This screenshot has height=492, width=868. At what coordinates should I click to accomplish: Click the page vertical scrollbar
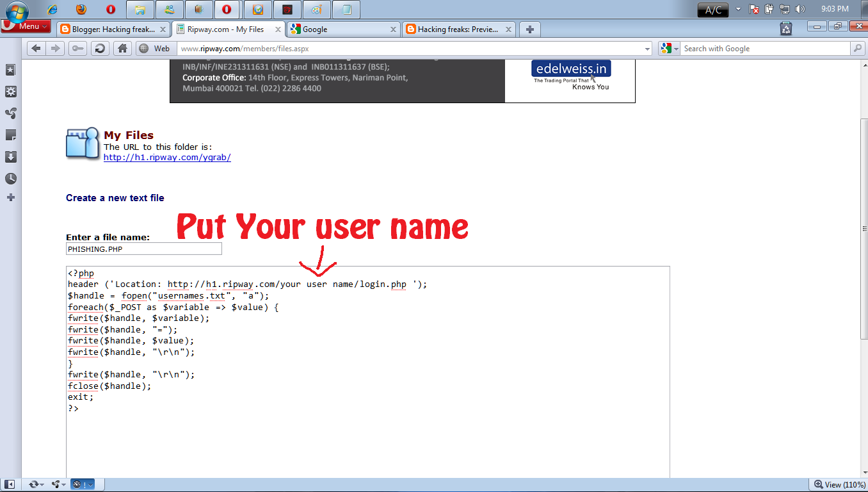[x=863, y=269]
